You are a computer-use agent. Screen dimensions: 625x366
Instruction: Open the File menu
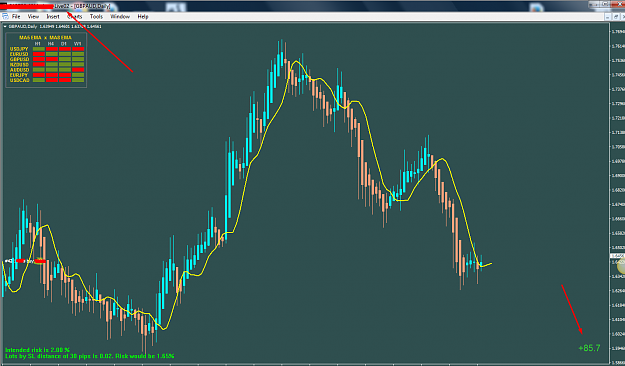(x=16, y=16)
